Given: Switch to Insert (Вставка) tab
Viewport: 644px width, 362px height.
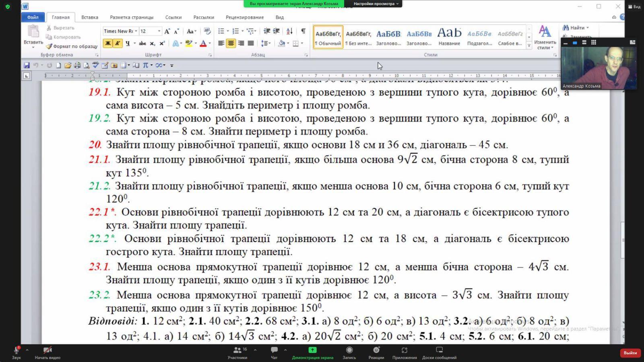Looking at the screenshot, I should [x=90, y=17].
